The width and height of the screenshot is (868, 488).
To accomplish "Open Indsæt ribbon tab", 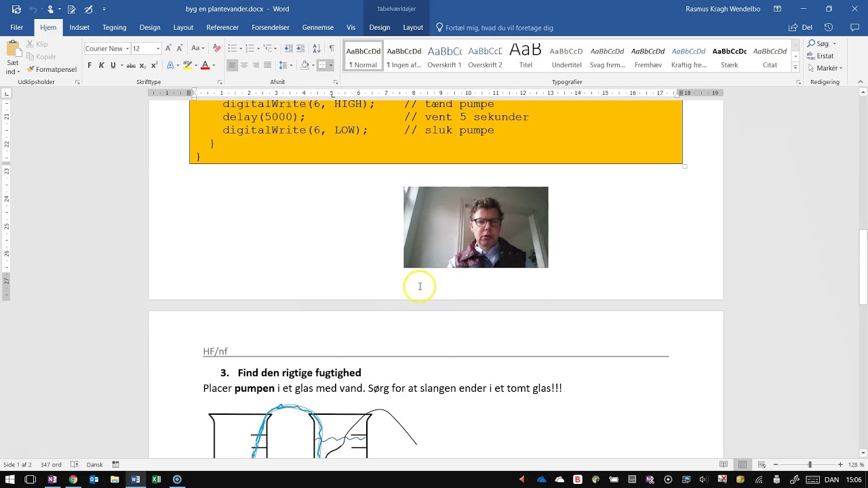I will click(x=79, y=27).
